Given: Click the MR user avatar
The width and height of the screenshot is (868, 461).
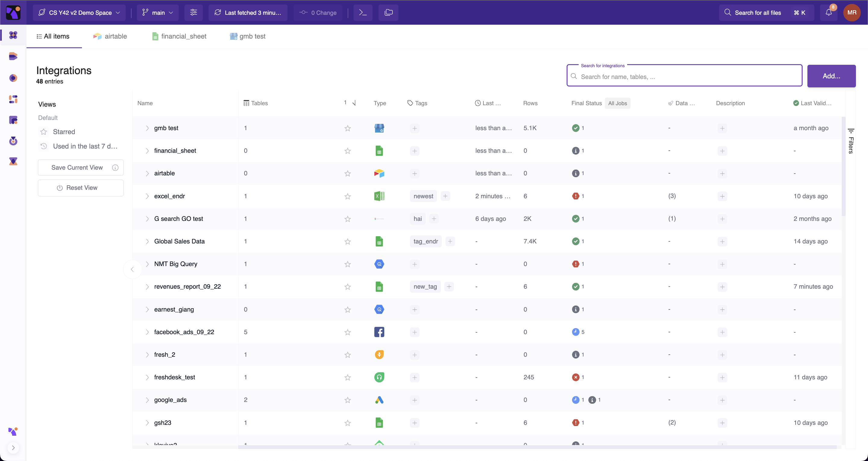Looking at the screenshot, I should tap(852, 12).
